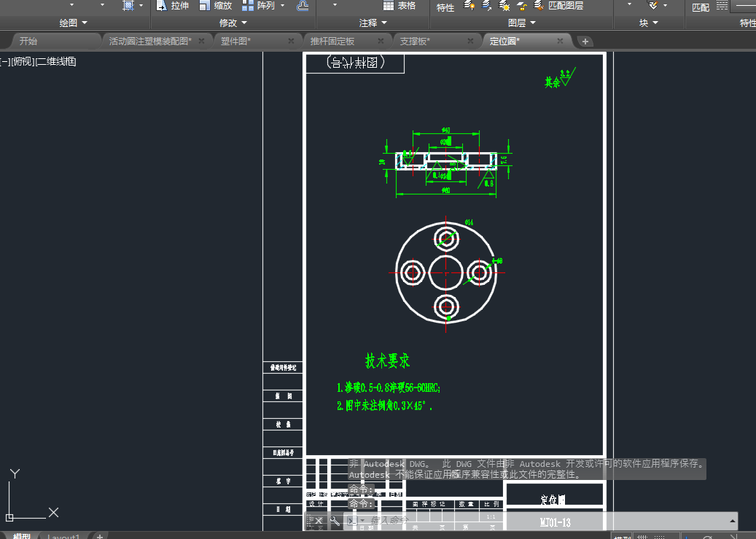Close the 支撑板 tab
Image resolution: width=756 pixels, height=539 pixels.
[470, 41]
